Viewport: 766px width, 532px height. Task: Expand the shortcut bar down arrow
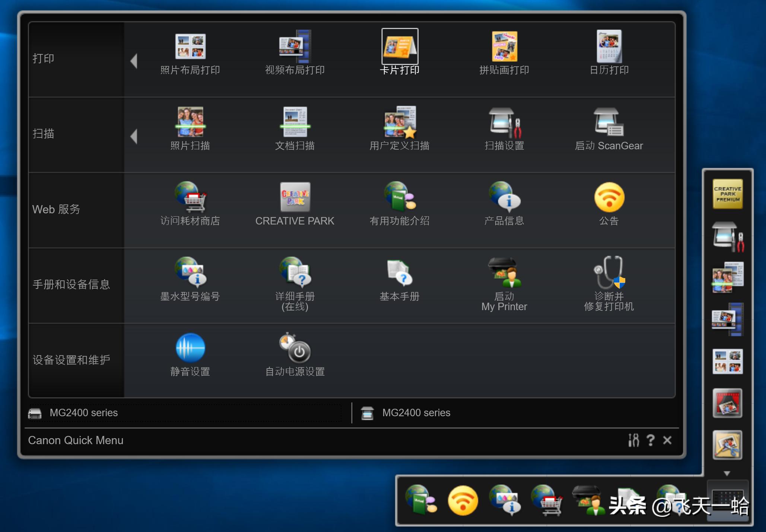point(727,474)
